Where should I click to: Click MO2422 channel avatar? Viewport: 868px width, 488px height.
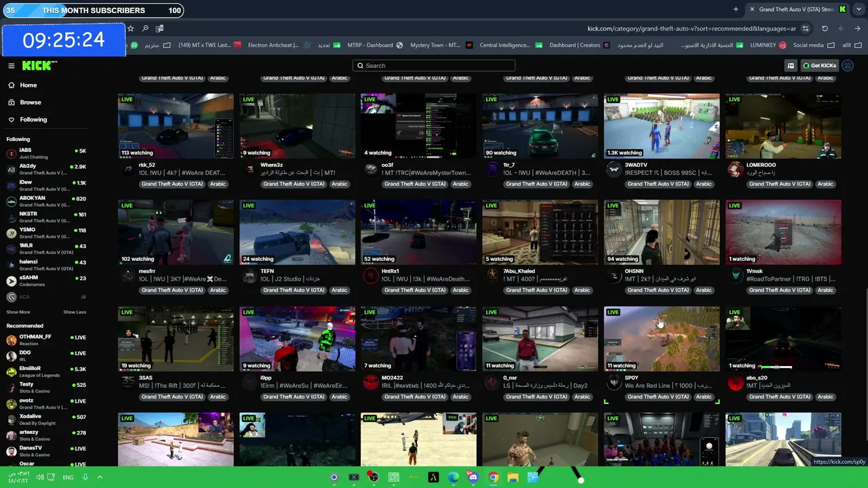[x=370, y=382]
